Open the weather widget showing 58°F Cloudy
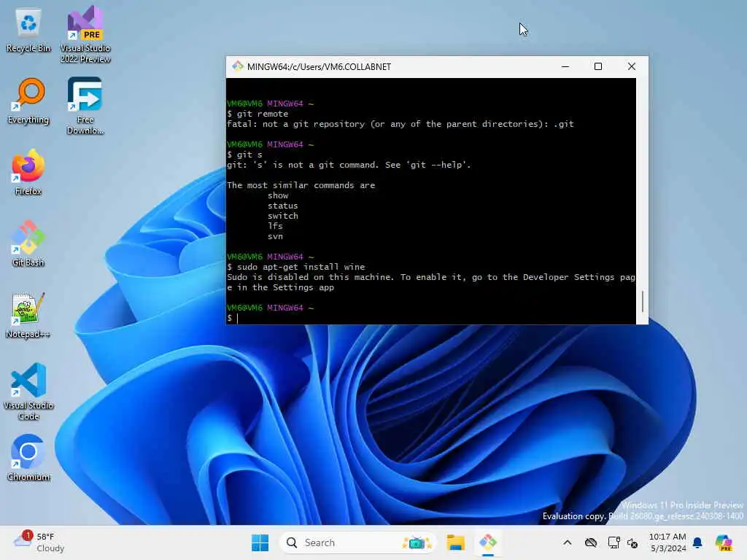The width and height of the screenshot is (747, 560). (x=39, y=542)
